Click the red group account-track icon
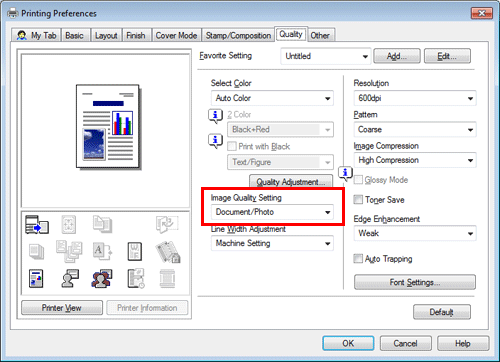Screen dimensions: 500x362 [102, 278]
